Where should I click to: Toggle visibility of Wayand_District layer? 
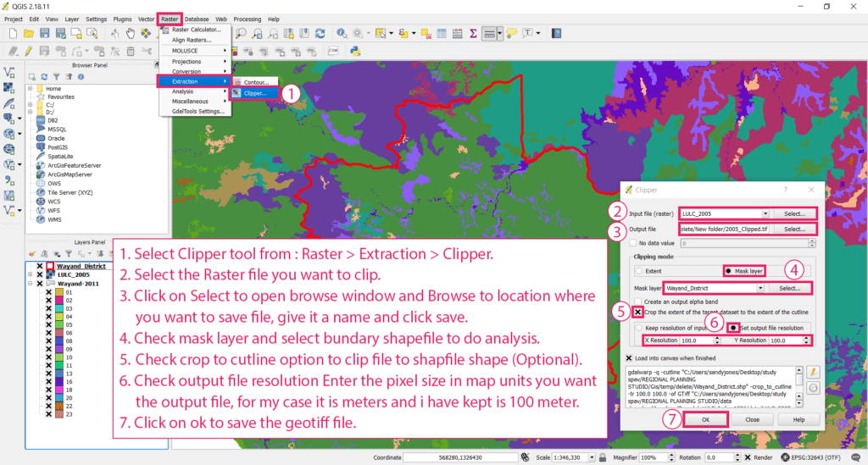[40, 266]
